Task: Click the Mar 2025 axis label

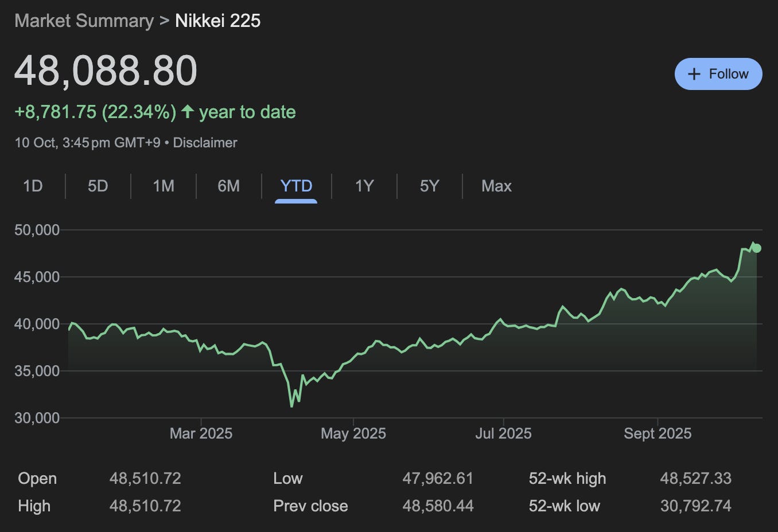Action: [201, 433]
